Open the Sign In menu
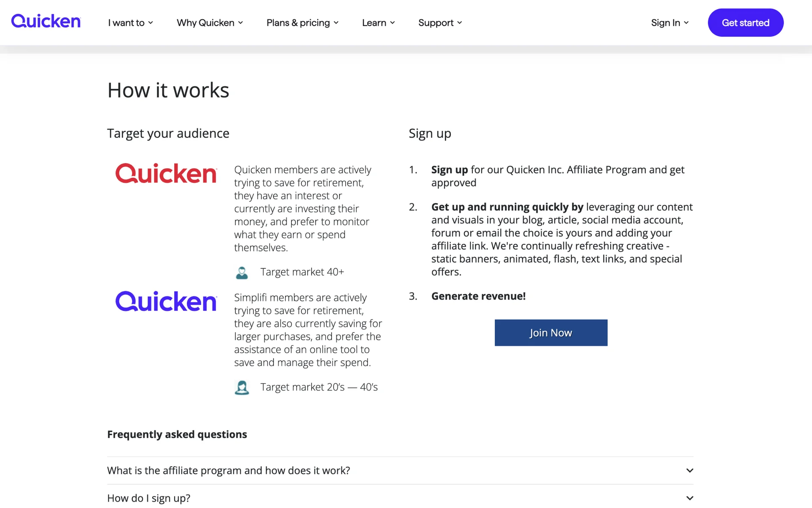The width and height of the screenshot is (812, 508). click(666, 23)
